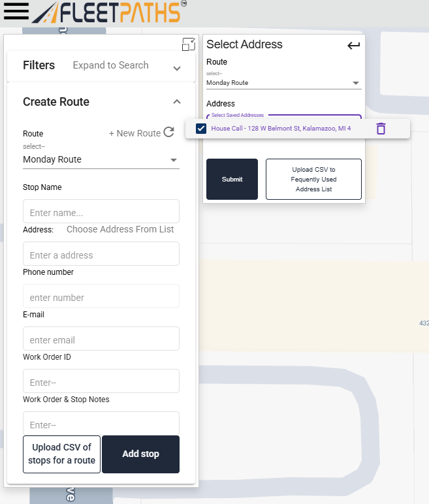Open the hamburger main menu
Image resolution: width=429 pixels, height=504 pixels.
pyautogui.click(x=16, y=11)
